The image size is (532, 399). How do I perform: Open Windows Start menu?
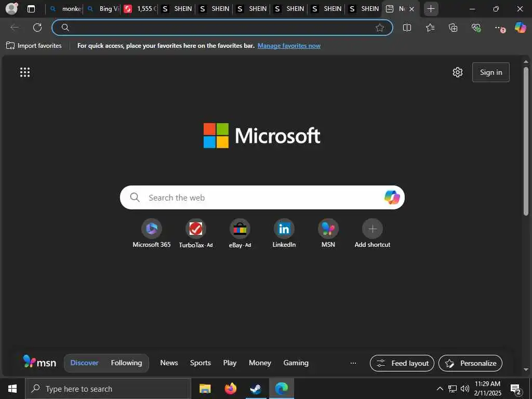pyautogui.click(x=12, y=389)
